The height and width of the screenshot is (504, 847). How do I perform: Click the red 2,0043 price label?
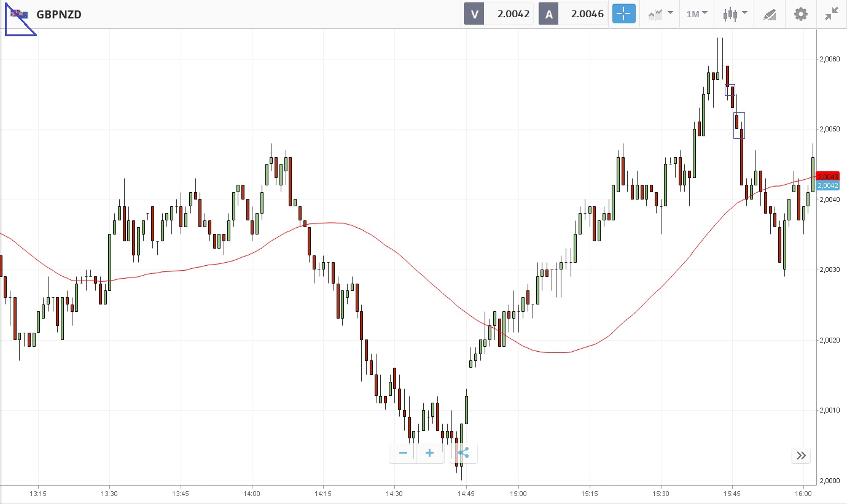pyautogui.click(x=828, y=177)
